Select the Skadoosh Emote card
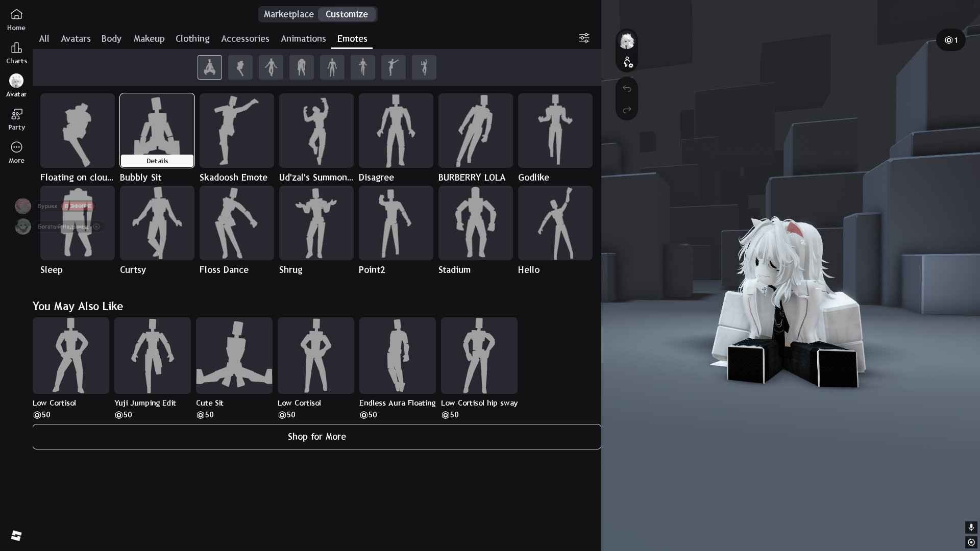 click(237, 131)
